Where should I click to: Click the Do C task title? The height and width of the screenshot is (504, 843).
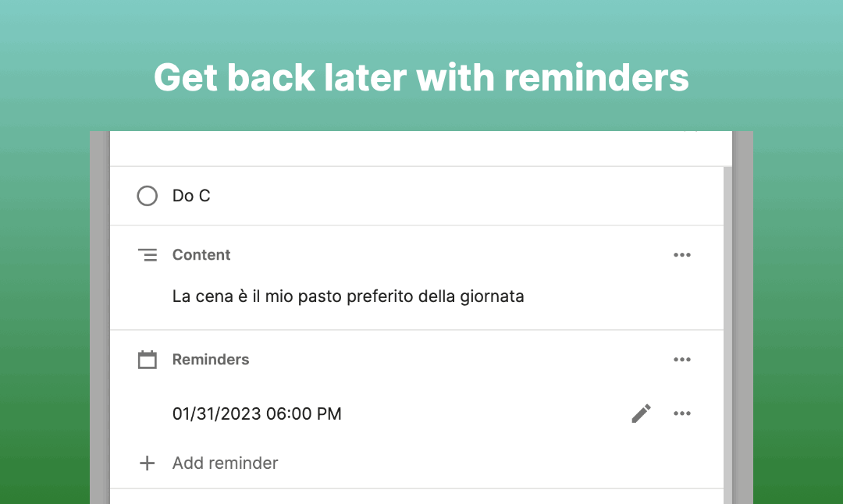191,196
